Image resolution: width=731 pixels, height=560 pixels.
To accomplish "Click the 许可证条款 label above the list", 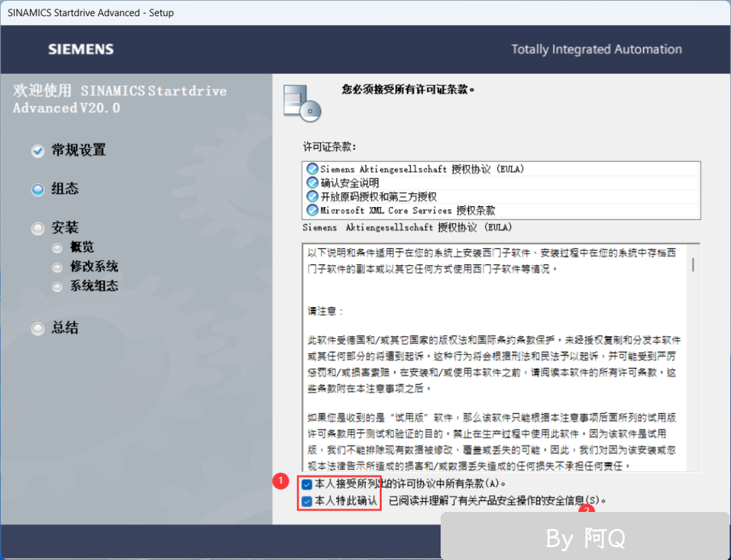I will [x=330, y=147].
